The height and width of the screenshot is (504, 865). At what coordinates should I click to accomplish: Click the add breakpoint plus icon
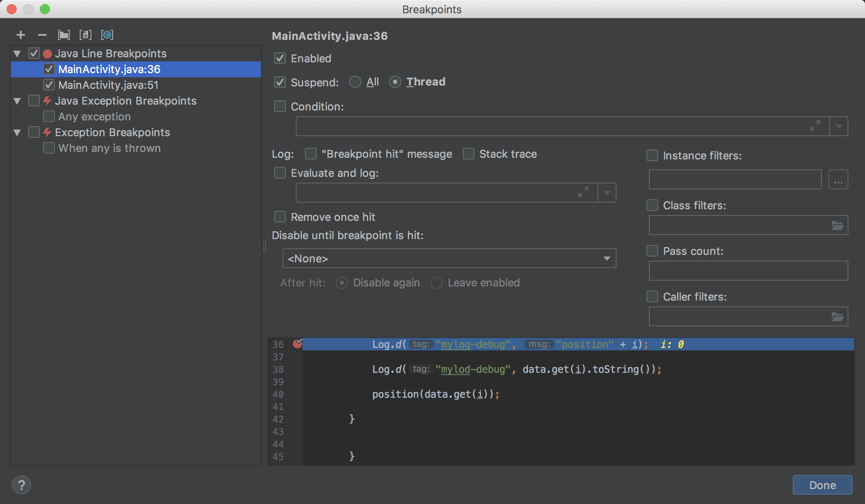point(21,35)
